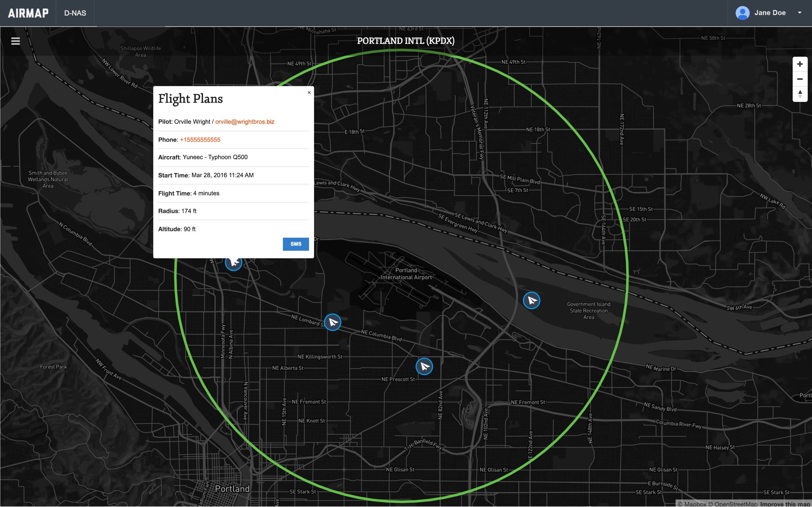Close the Flight Plans popup
812x507 pixels.
[309, 92]
